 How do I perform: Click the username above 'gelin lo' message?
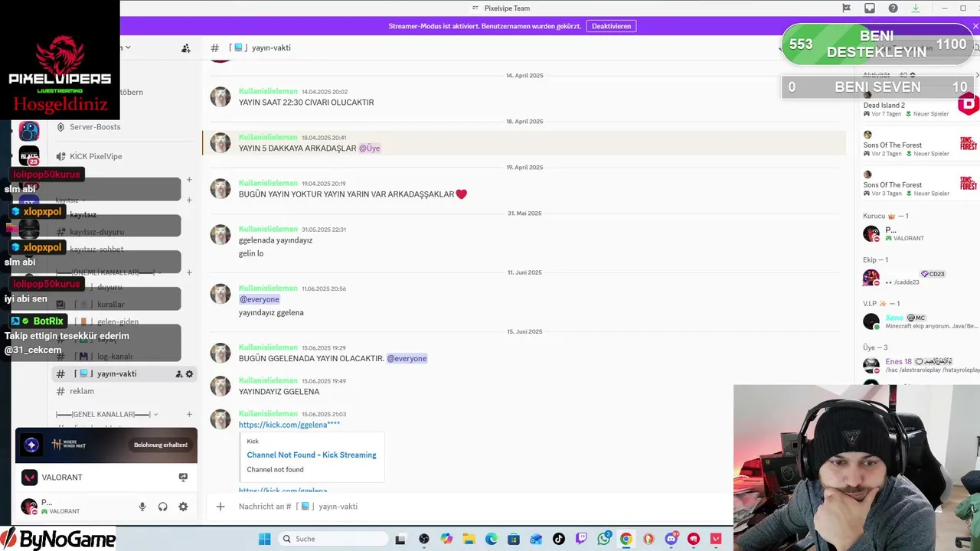coord(268,229)
